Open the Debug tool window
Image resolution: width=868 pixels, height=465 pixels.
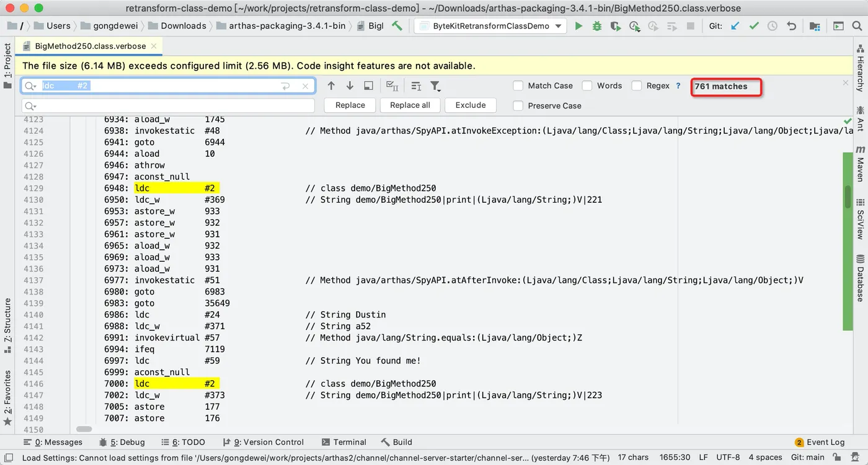click(x=122, y=442)
